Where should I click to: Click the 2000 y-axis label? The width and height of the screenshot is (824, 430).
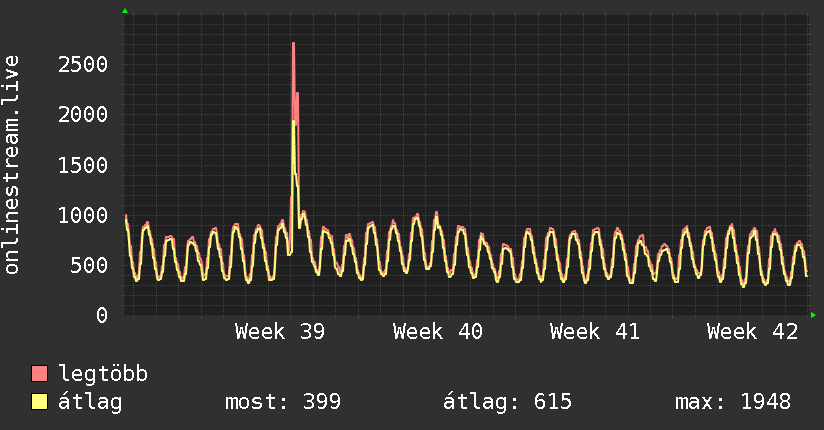click(83, 115)
